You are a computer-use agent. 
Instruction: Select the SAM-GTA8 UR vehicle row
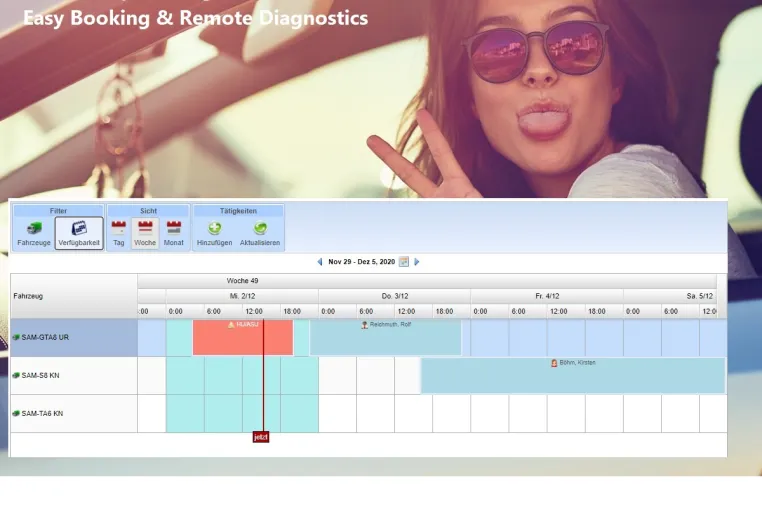click(74, 337)
